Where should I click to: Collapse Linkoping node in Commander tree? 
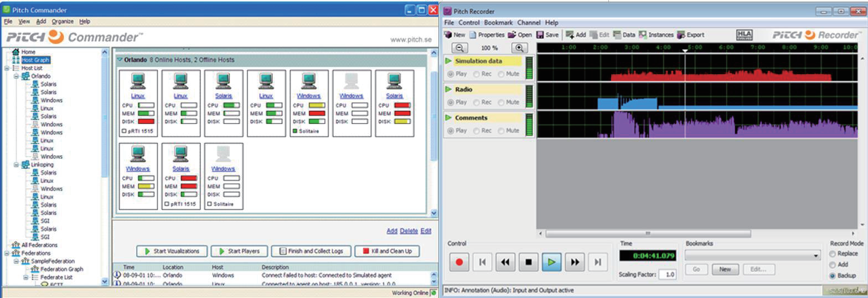tap(17, 165)
